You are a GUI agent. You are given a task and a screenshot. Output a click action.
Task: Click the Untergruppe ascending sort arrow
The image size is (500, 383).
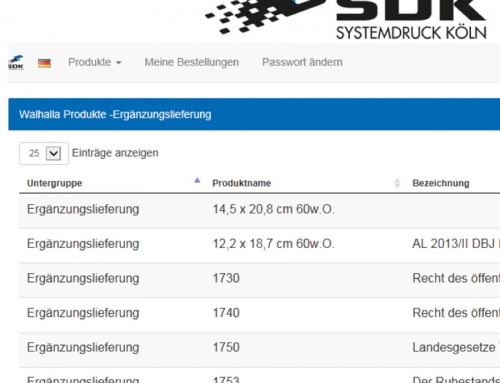(197, 181)
